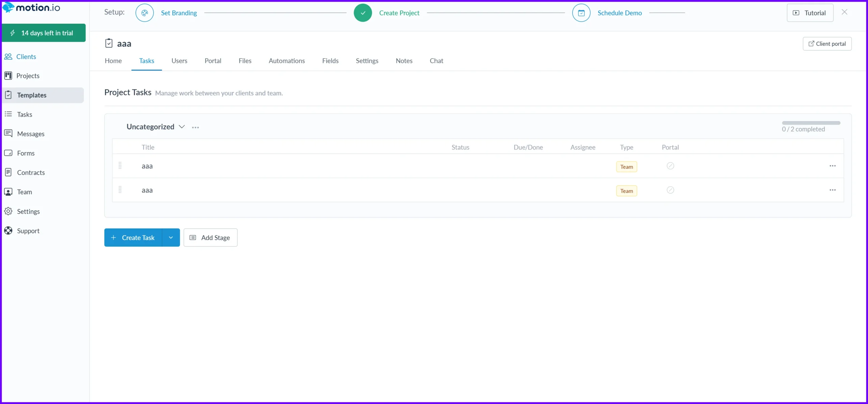Viewport: 868px width, 404px height.
Task: Switch to the Automations tab
Action: coord(287,61)
